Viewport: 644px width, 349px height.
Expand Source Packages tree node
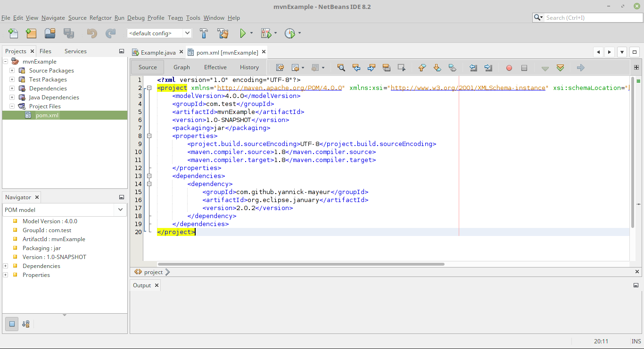12,71
